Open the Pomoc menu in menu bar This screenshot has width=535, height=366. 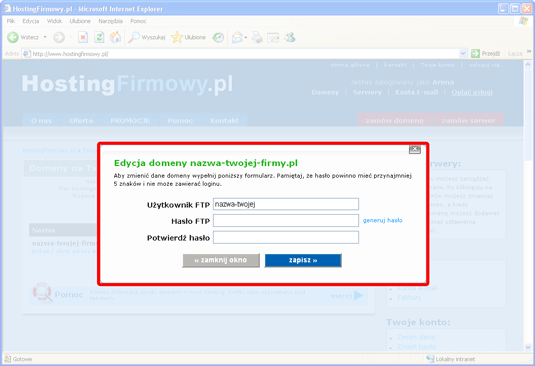138,21
